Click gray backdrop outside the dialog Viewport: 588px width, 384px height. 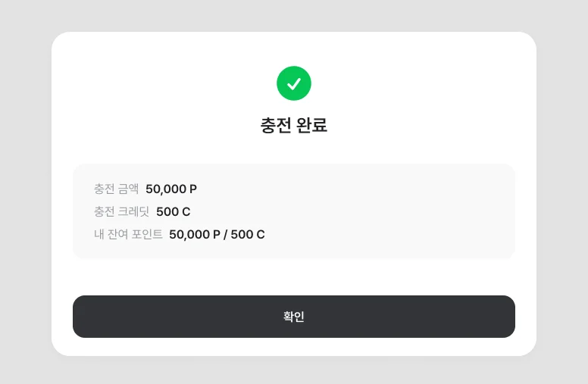point(23,189)
